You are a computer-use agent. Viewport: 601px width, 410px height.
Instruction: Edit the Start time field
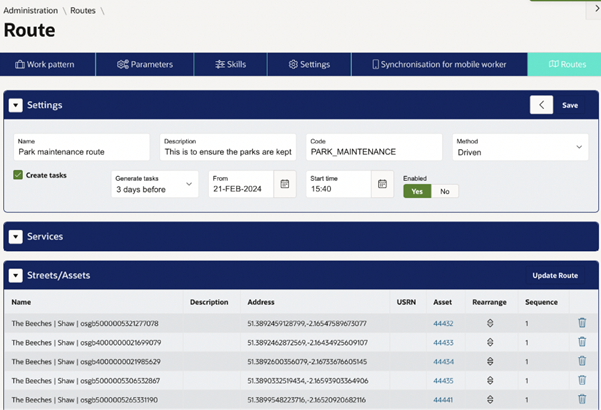tap(338, 184)
